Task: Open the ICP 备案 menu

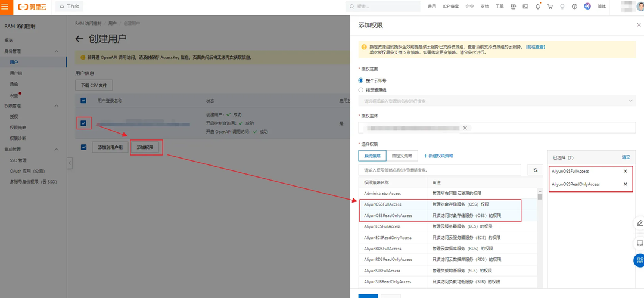Action: [451, 7]
